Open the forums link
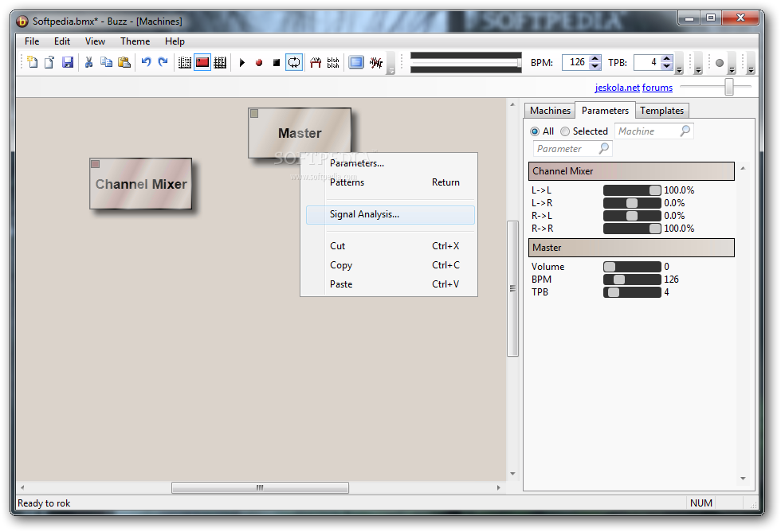 click(x=657, y=88)
